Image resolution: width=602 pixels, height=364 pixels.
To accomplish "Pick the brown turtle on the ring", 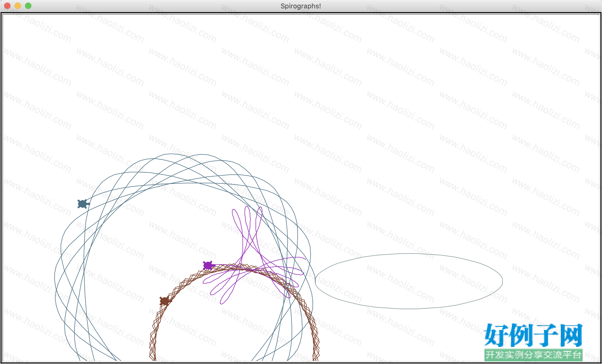I will 165,301.
